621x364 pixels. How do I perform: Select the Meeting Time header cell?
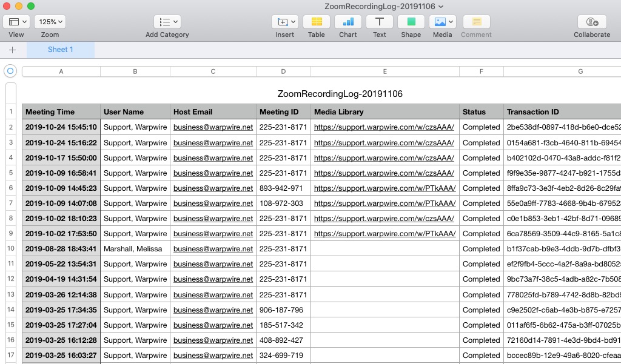[x=61, y=111]
